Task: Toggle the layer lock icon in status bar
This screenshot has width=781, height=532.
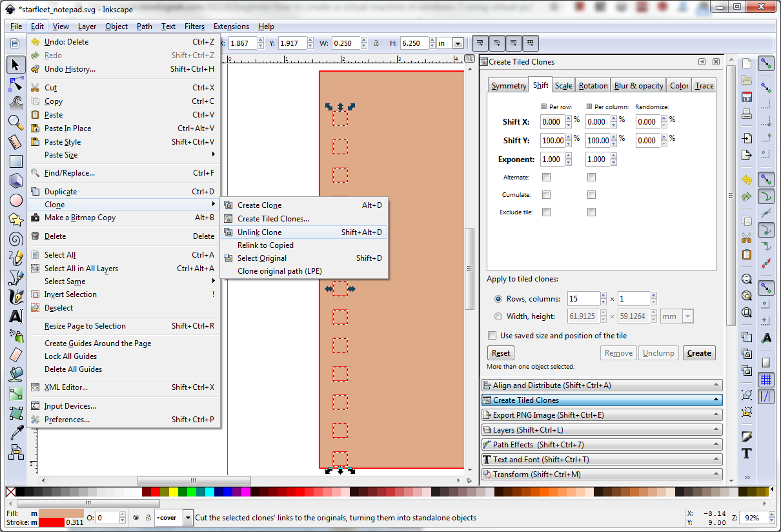Action: coord(148,517)
